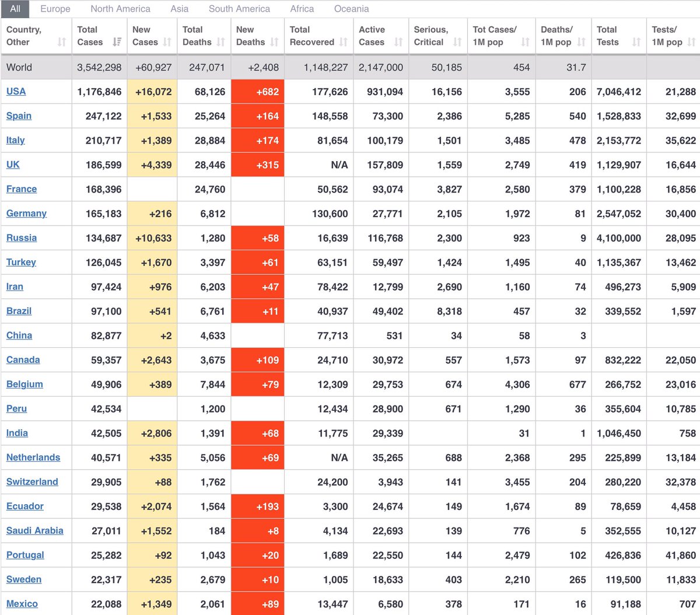
Task: Sort by Total Recovered arrows icon
Action: (344, 42)
